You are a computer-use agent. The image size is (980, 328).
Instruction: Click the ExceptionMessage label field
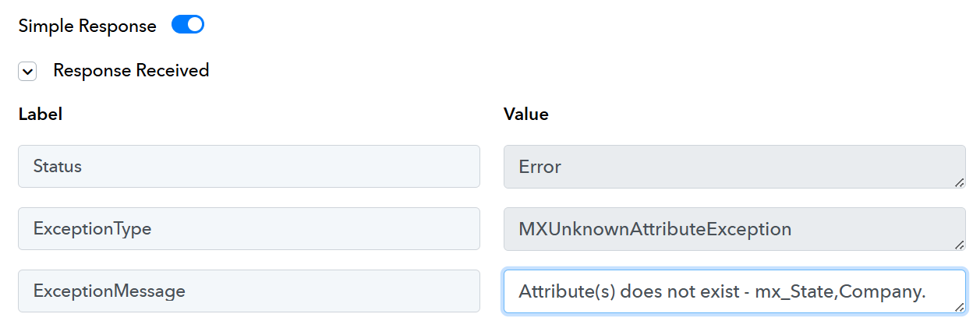249,291
